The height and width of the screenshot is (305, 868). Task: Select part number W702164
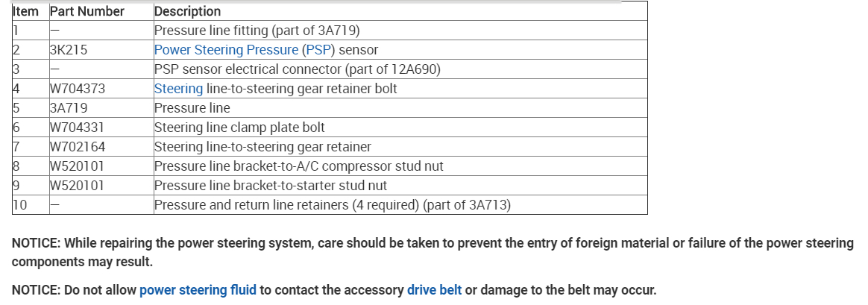click(77, 147)
